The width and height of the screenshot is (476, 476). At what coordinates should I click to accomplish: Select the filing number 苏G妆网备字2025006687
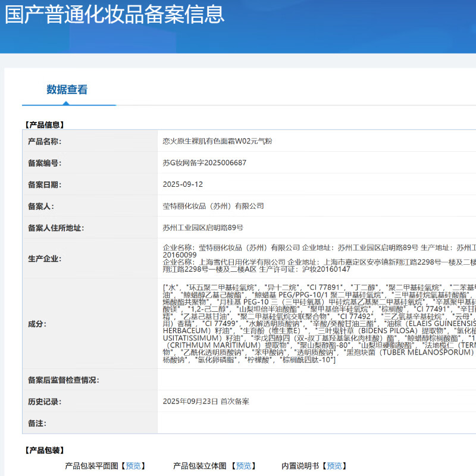[204, 163]
